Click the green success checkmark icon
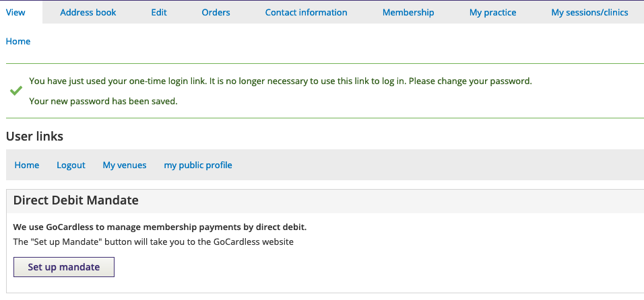The width and height of the screenshot is (644, 300). pyautogui.click(x=16, y=91)
